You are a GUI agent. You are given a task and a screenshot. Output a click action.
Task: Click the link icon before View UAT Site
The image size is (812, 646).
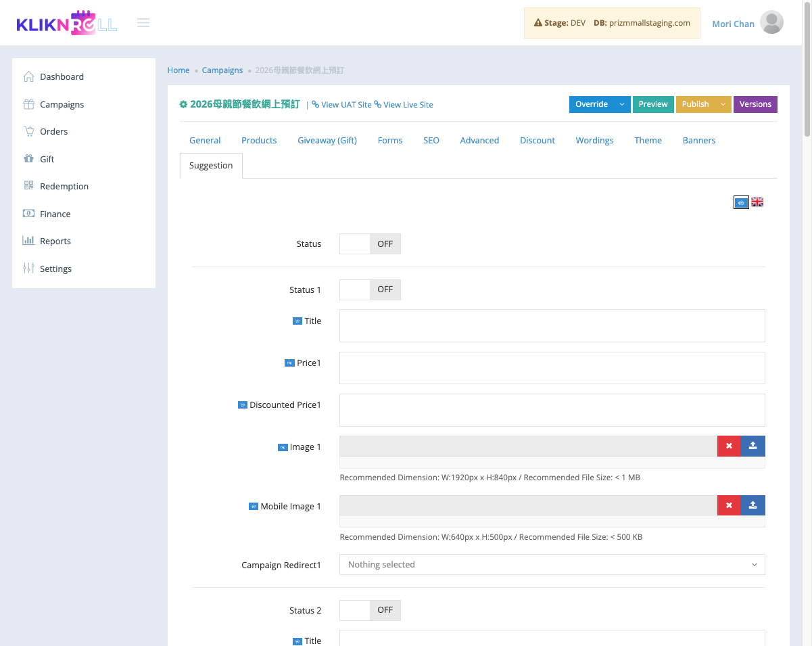point(315,105)
